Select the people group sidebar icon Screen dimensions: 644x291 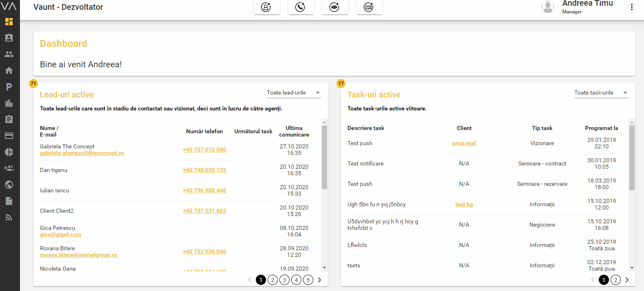coord(9,54)
